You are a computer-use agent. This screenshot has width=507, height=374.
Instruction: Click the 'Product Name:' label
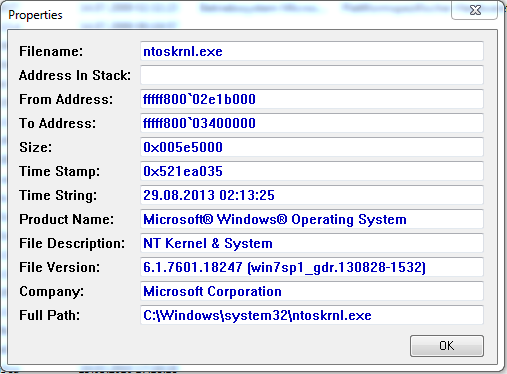(x=67, y=219)
